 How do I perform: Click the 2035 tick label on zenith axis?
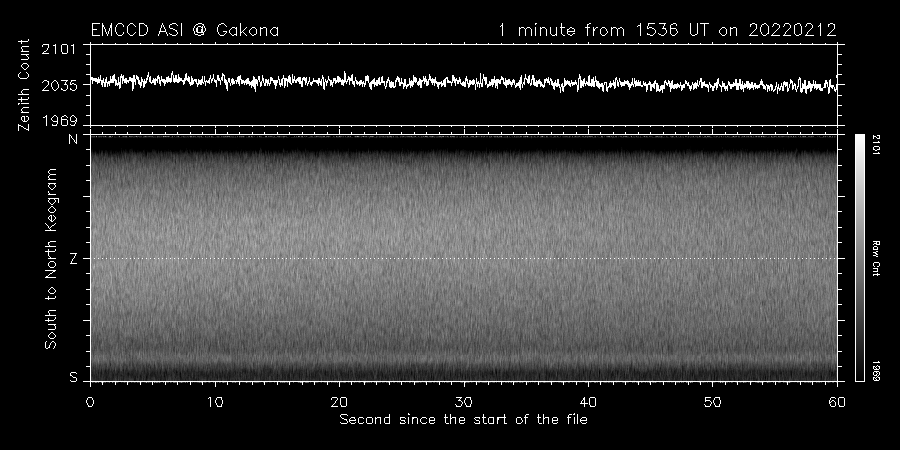click(59, 85)
